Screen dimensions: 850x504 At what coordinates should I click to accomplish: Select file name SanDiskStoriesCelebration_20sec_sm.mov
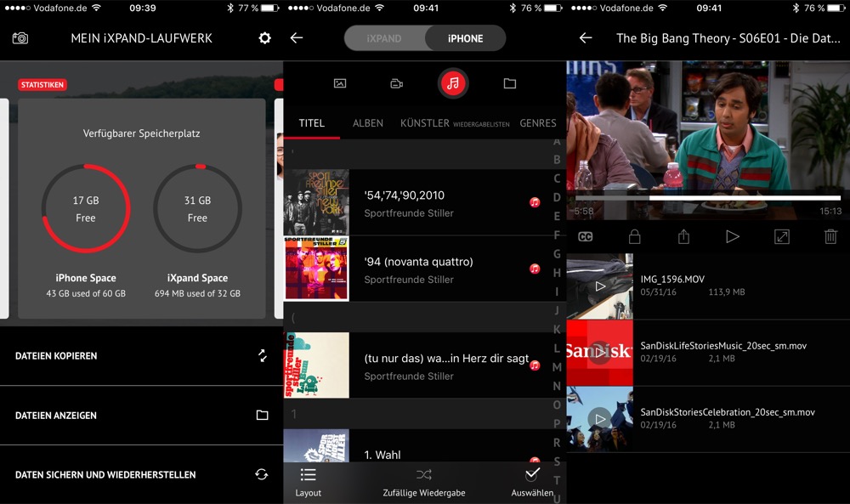(x=728, y=412)
